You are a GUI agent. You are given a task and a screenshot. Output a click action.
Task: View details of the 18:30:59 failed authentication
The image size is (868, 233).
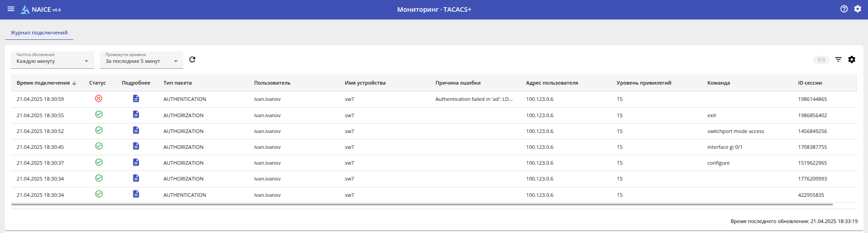point(136,99)
